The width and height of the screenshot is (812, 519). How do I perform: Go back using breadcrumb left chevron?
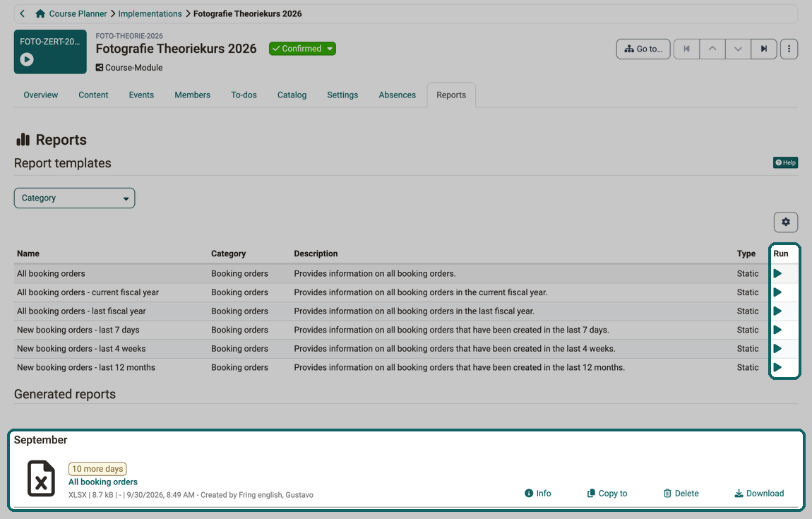pyautogui.click(x=23, y=13)
